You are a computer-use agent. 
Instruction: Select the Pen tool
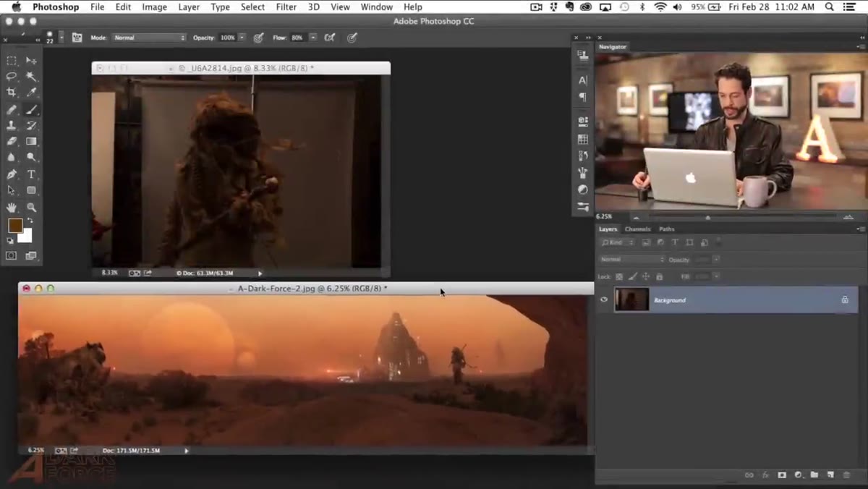[12, 174]
